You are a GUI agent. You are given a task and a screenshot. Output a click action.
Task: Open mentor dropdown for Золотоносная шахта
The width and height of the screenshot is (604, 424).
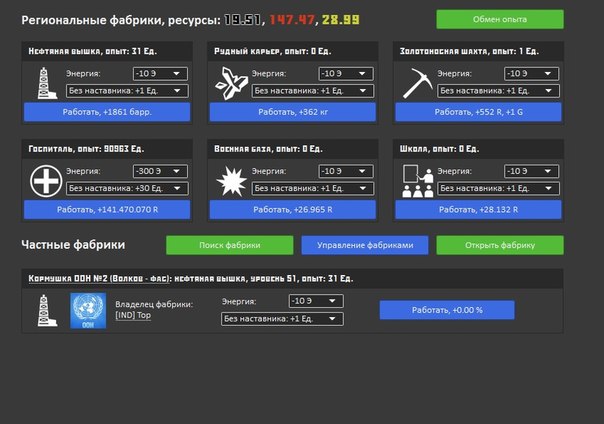[x=498, y=91]
